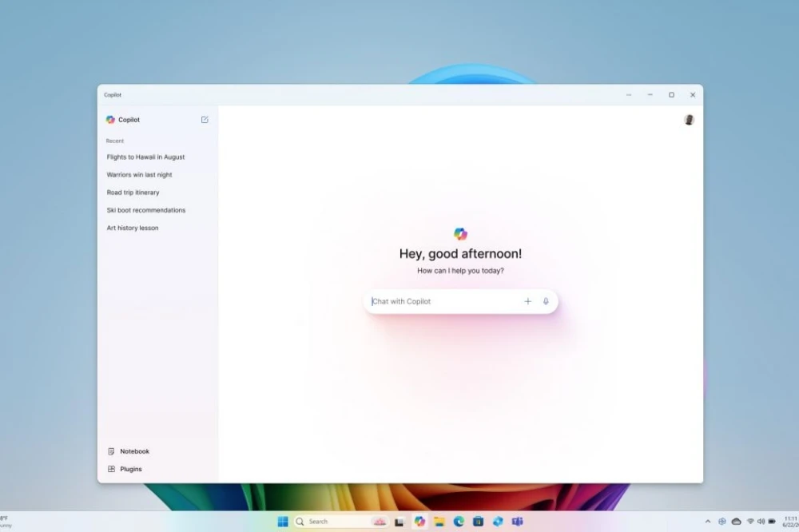Open Microsoft Store from the taskbar
This screenshot has width=799, height=532.
pos(478,522)
